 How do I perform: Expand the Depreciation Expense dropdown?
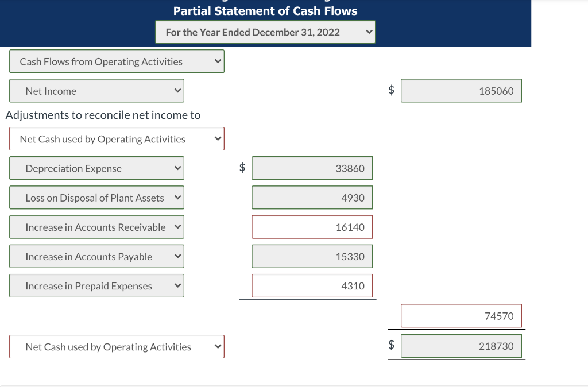click(x=96, y=168)
